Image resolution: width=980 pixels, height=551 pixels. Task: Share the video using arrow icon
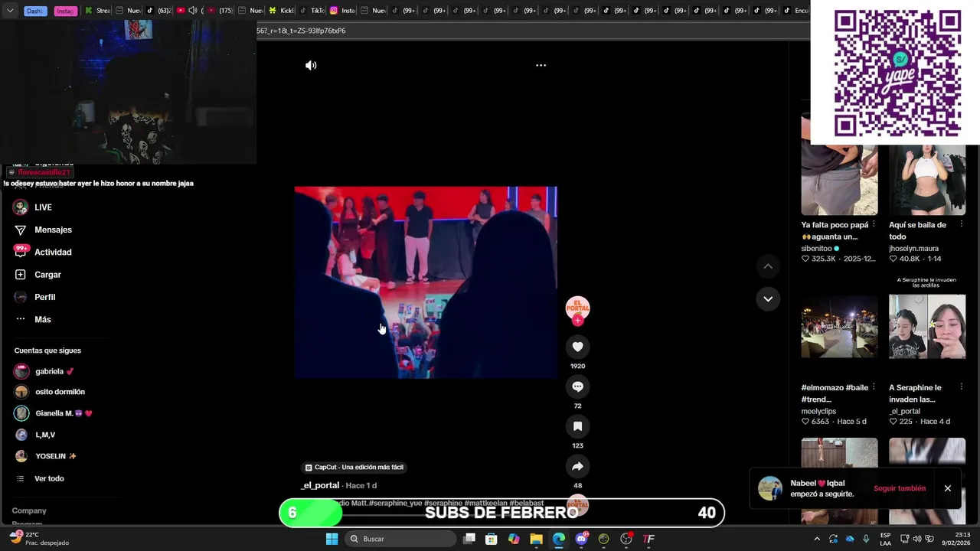tap(577, 466)
